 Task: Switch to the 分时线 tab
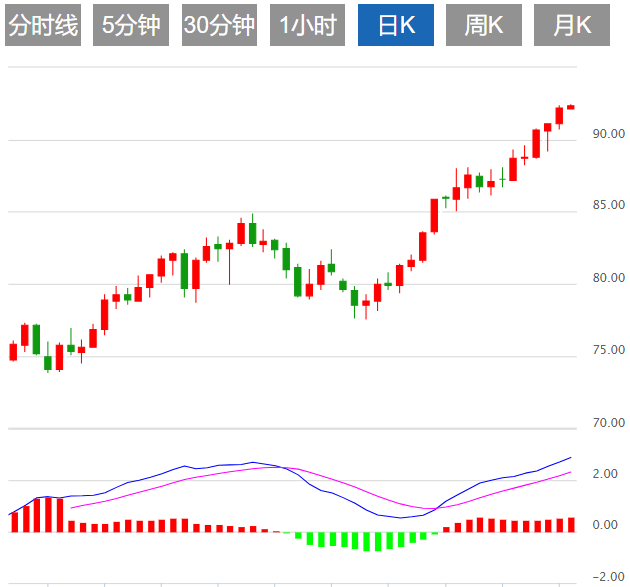(x=42, y=26)
